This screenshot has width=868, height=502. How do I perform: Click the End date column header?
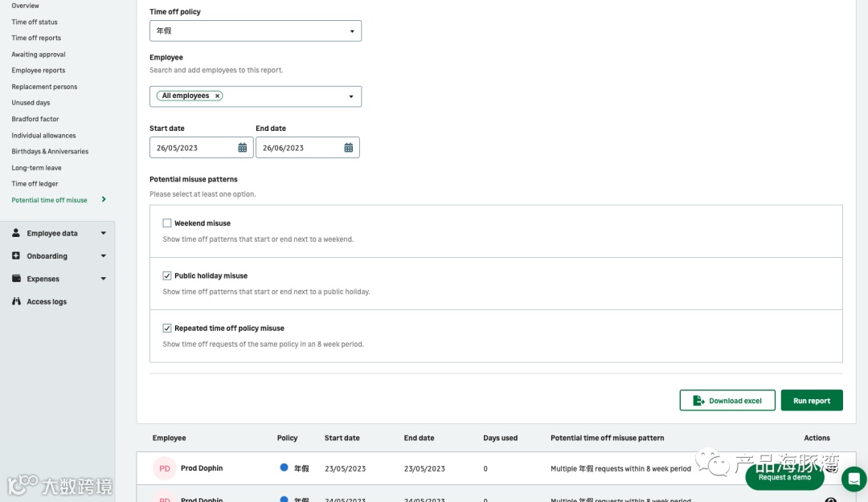point(419,438)
